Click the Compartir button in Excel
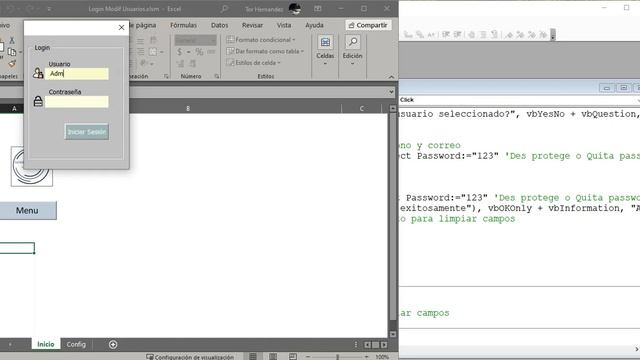 [368, 25]
